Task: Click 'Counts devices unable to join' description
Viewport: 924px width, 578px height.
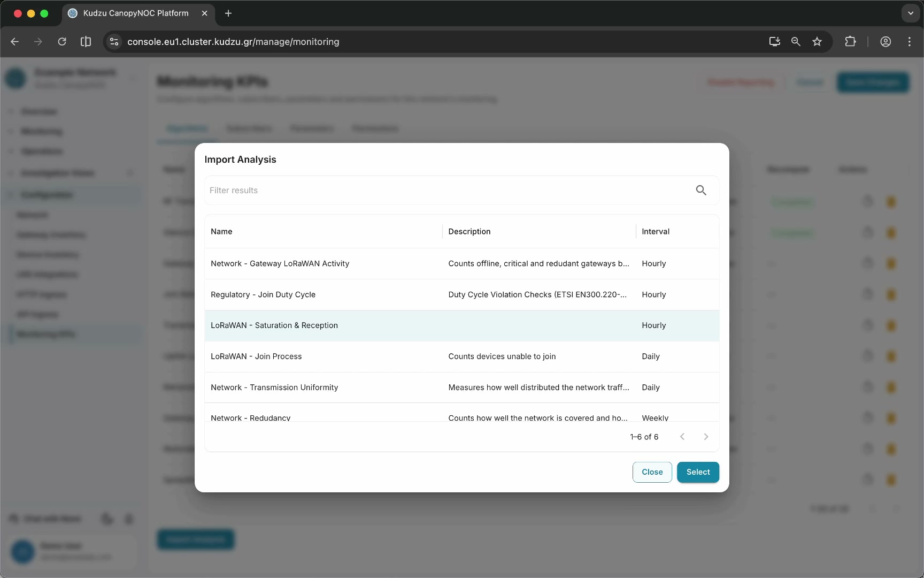Action: [x=502, y=356]
